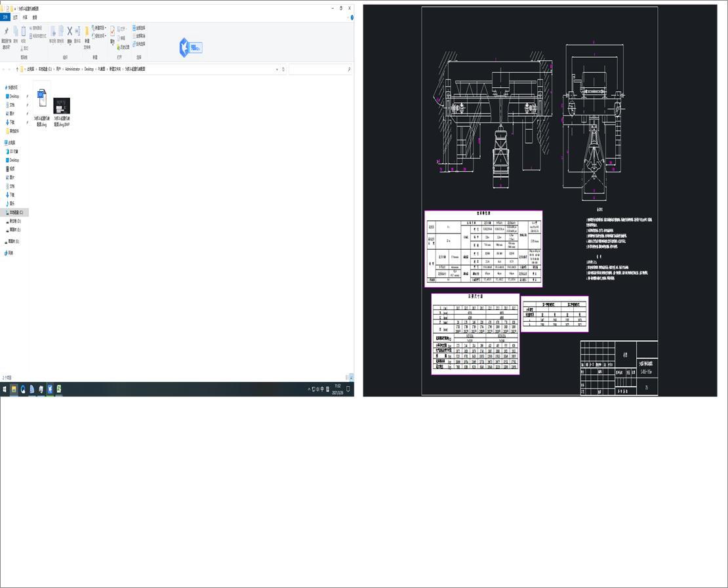Click the Edit command in Open group
The width and height of the screenshot is (728, 588).
click(x=121, y=38)
